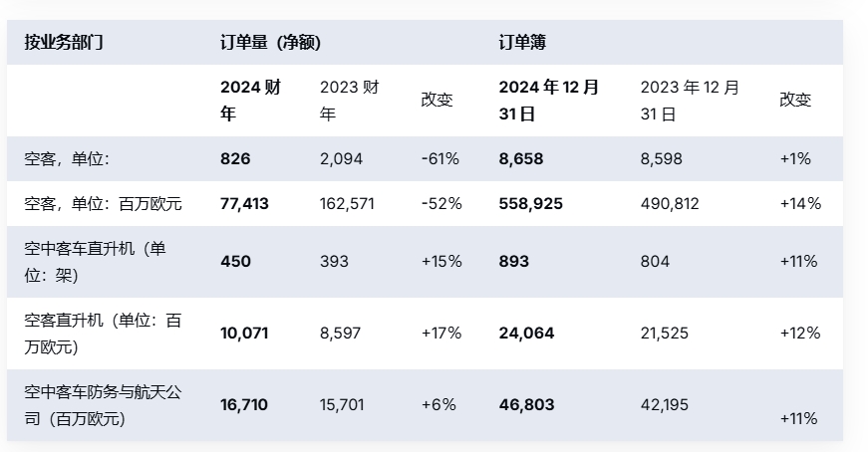The width and height of the screenshot is (868, 452).
Task: Select the 2024 年 12 月 31 日 subheader
Action: 549,100
